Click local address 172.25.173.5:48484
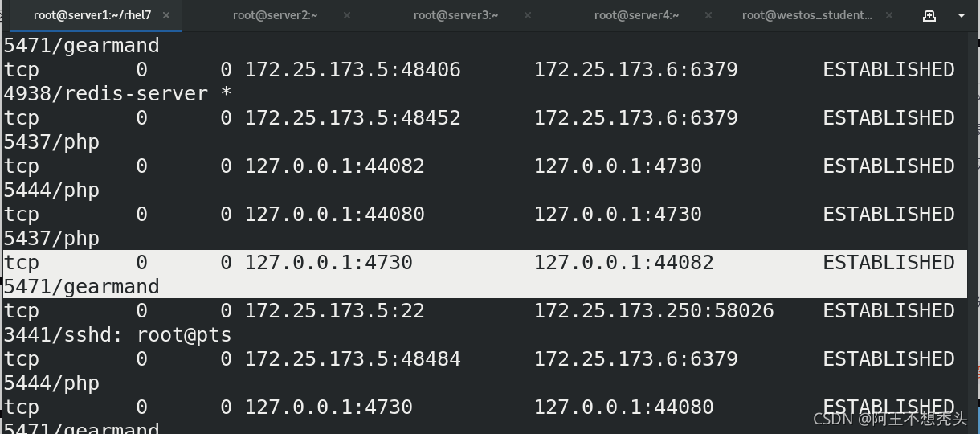 coord(353,359)
